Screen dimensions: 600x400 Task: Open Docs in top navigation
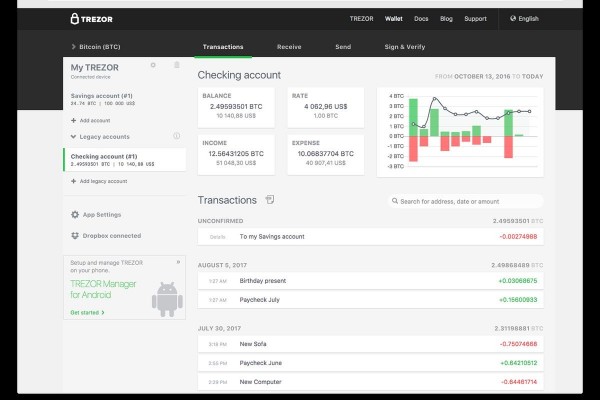(x=421, y=18)
